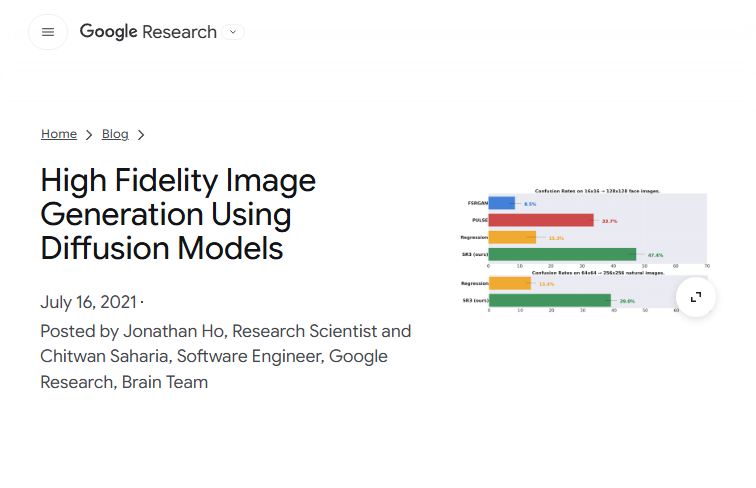
Task: Click the blue FSRGAN bar
Action: click(x=501, y=203)
